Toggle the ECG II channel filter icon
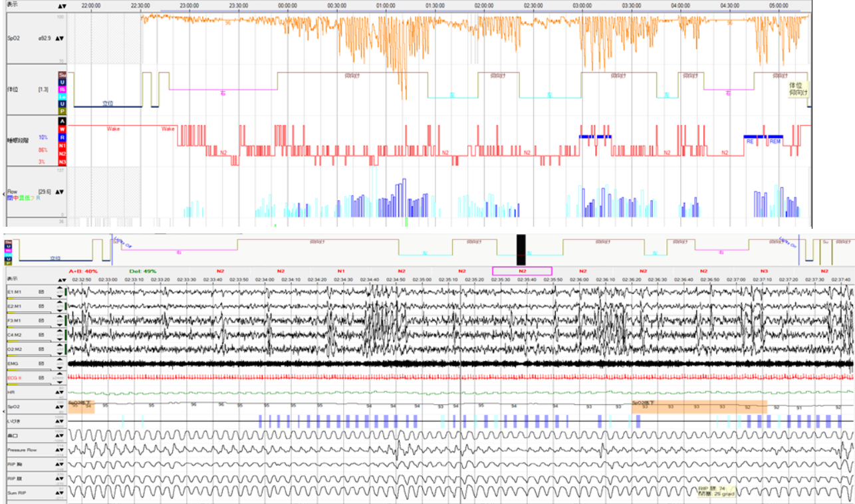The height and width of the screenshot is (504, 855). pos(41,378)
